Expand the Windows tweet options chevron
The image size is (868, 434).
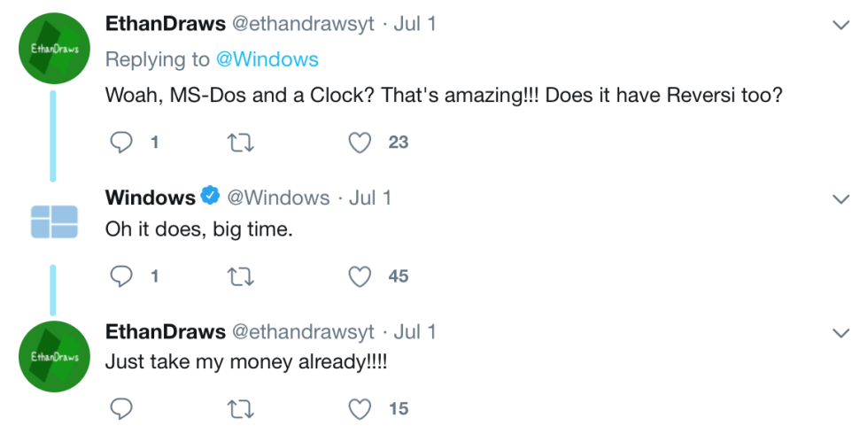point(841,198)
